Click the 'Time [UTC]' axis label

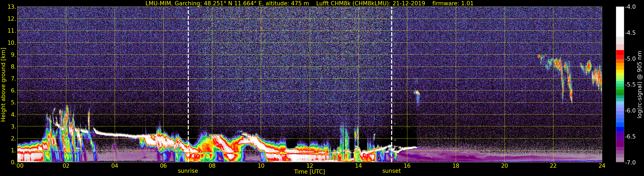(x=309, y=172)
